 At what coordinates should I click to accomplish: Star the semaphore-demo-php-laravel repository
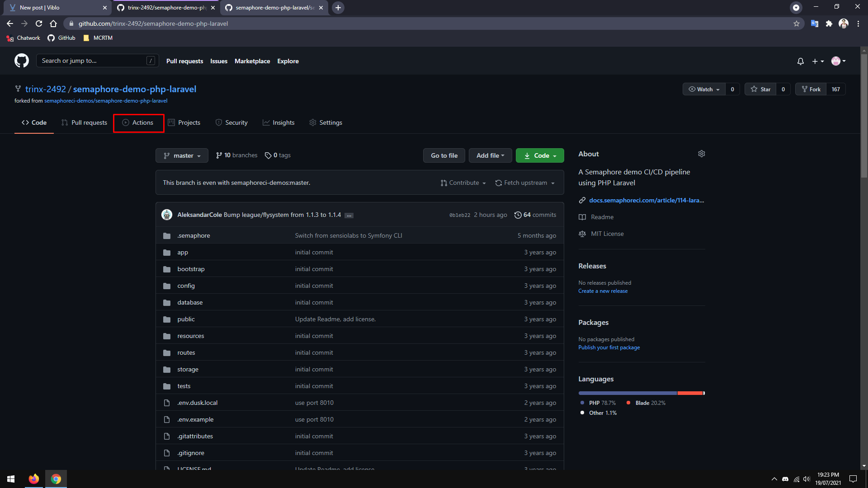(x=760, y=89)
